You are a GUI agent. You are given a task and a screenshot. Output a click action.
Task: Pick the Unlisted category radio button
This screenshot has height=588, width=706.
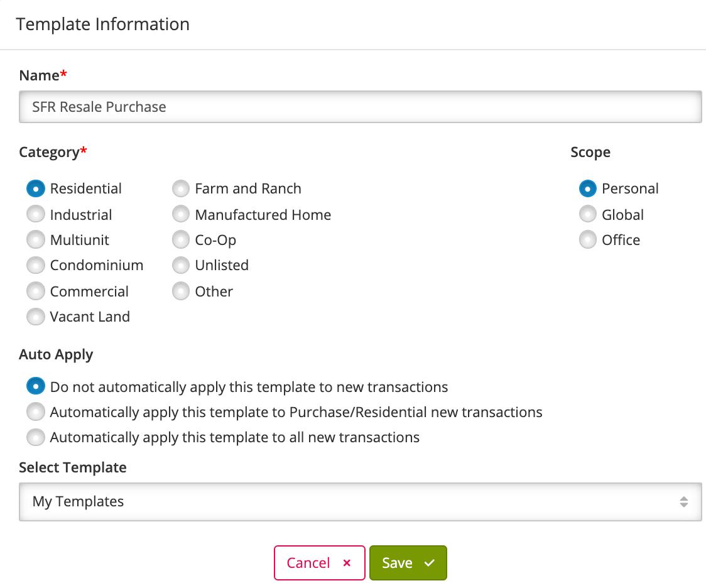pos(181,265)
